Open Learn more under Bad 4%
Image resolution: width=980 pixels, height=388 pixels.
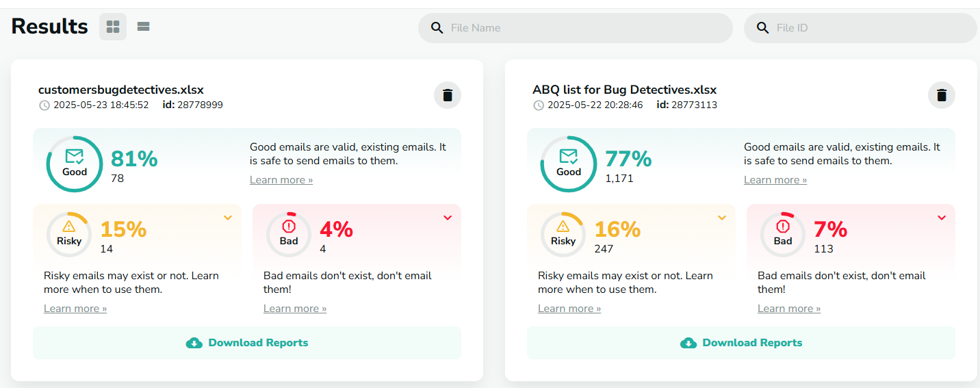click(295, 309)
